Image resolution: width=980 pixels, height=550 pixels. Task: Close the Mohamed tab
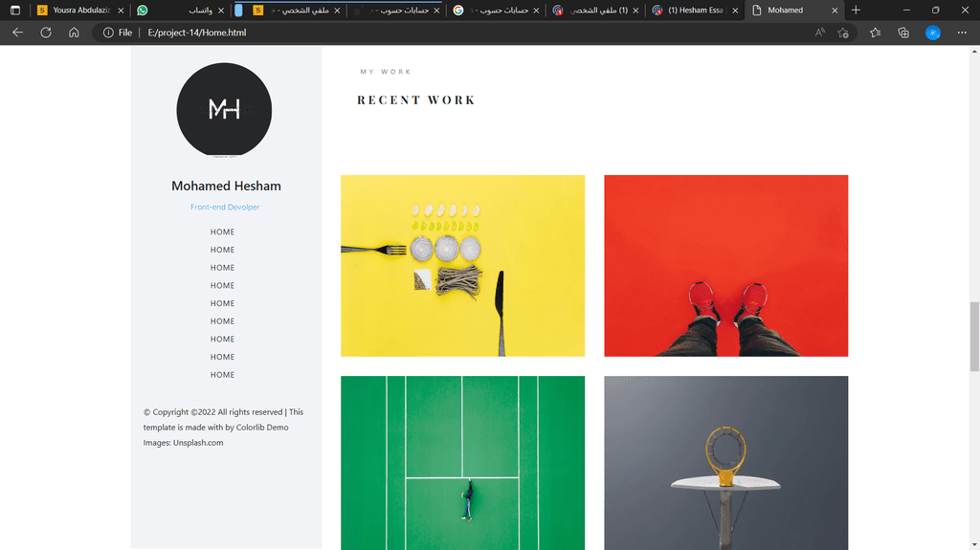click(835, 11)
